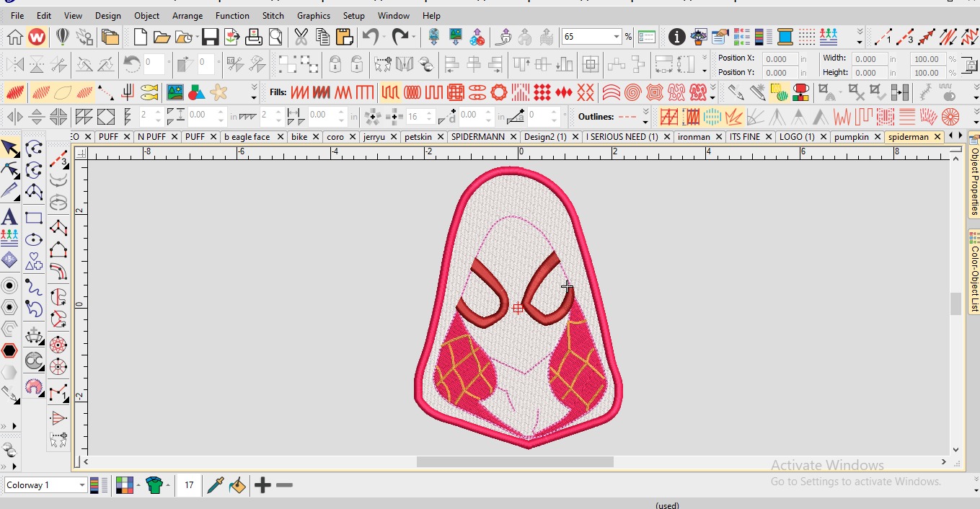
Task: Open Design Information with the i icon
Action: point(676,37)
